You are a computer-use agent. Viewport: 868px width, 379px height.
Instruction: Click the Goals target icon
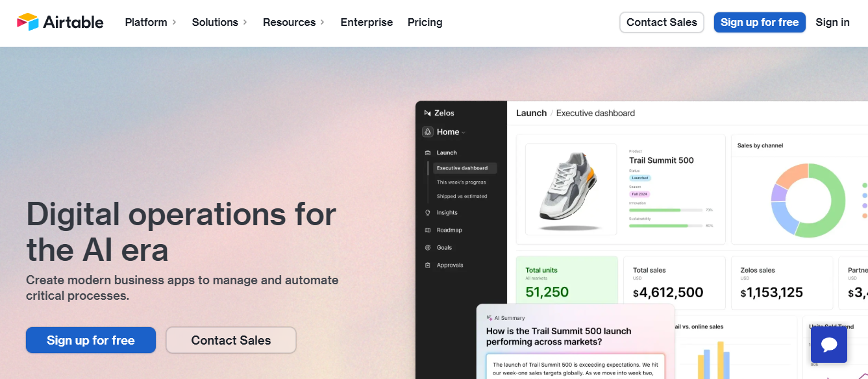(428, 248)
